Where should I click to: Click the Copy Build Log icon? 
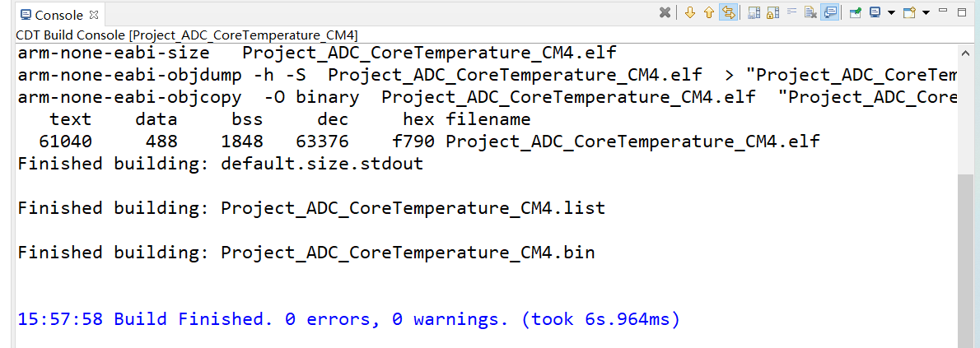(754, 12)
